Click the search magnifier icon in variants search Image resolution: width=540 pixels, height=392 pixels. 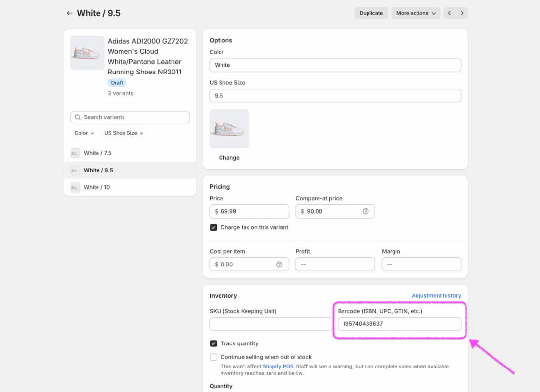pyautogui.click(x=78, y=117)
